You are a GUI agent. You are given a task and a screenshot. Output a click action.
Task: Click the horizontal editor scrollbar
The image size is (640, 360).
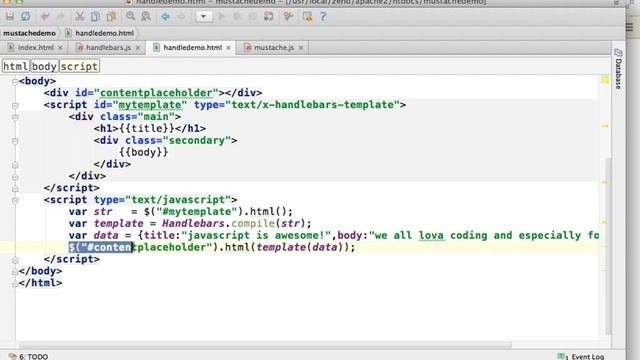coord(265,345)
